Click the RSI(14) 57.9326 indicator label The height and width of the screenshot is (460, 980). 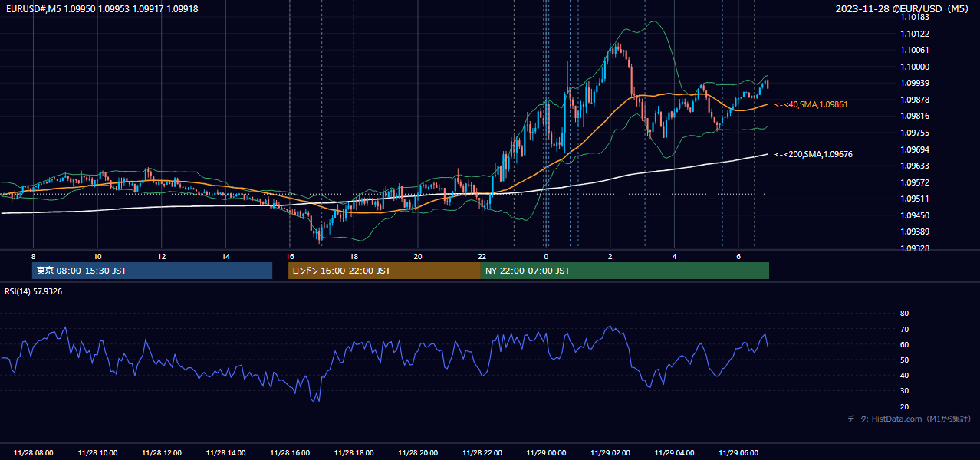point(34,291)
